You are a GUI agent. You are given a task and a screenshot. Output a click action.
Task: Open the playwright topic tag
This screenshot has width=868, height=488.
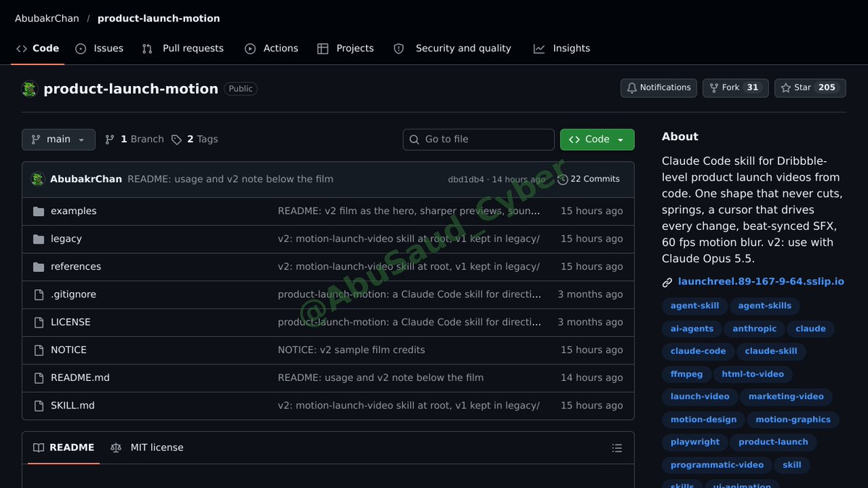pos(695,442)
